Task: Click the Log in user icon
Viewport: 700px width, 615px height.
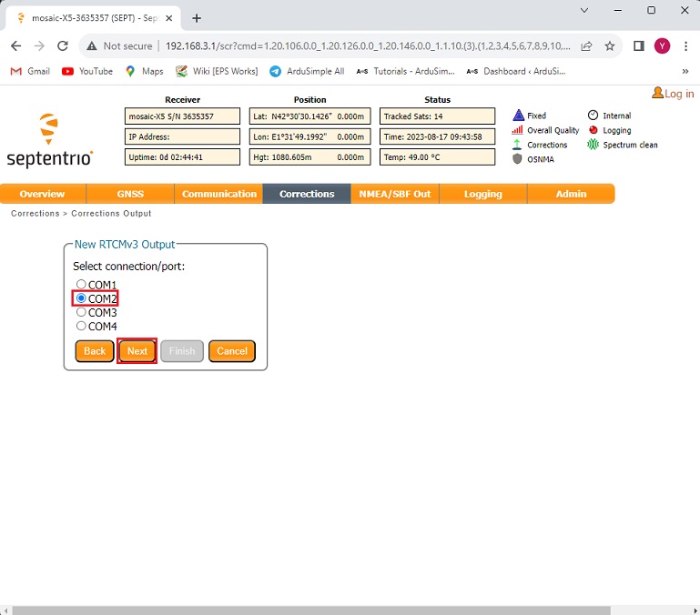Action: [x=658, y=94]
